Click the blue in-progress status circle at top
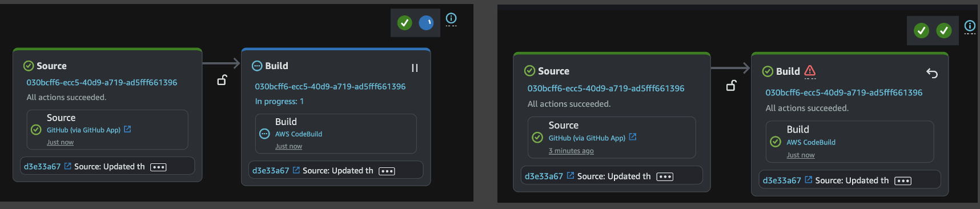Image resolution: width=980 pixels, height=209 pixels. click(426, 23)
